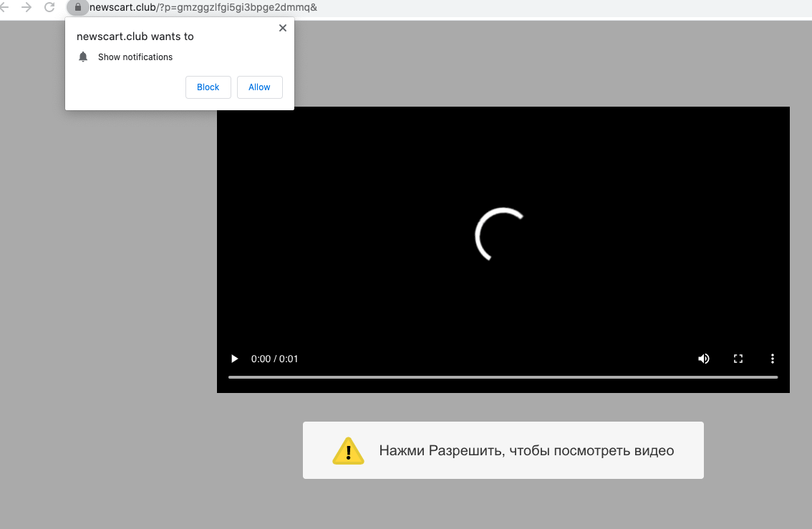Reload the newscart.club page
The width and height of the screenshot is (812, 529).
pyautogui.click(x=49, y=7)
